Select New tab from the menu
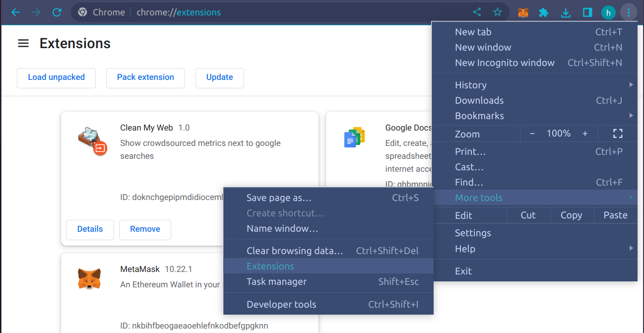The image size is (644, 333). point(534,32)
